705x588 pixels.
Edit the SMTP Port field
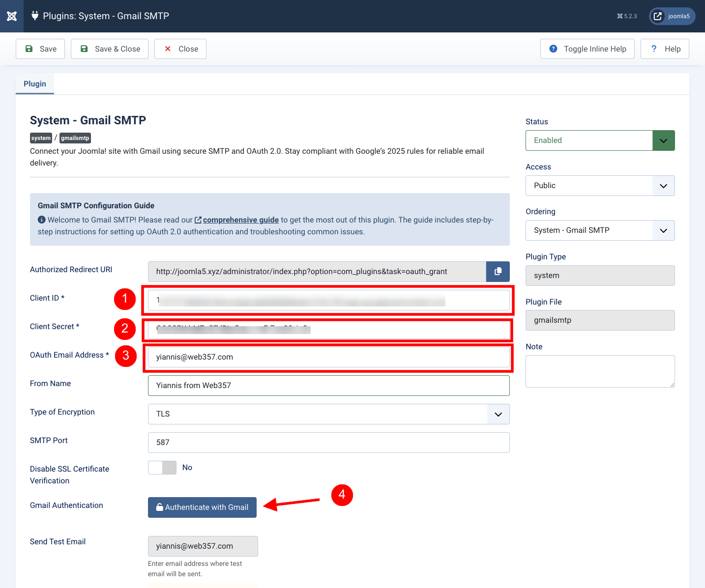click(x=329, y=443)
